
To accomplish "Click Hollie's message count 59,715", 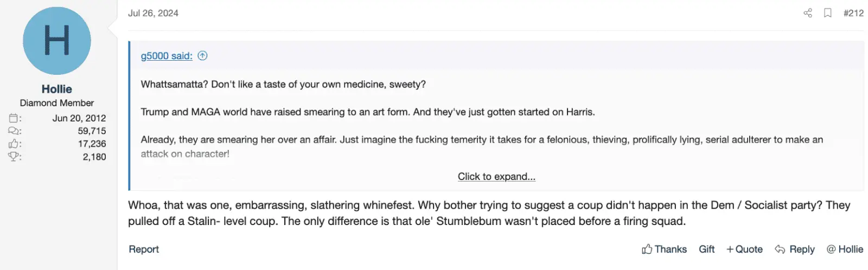I will point(92,131).
